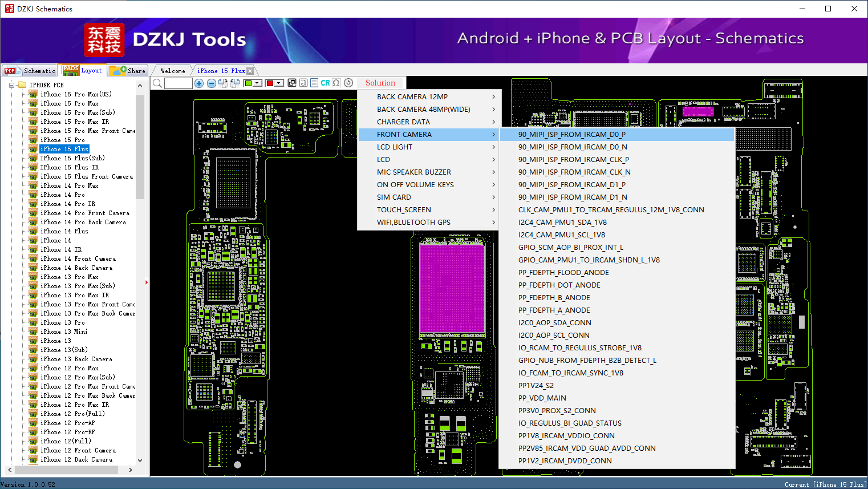Viewport: 868px width, 489px height.
Task: Choose GPIO_SCM_AOP_BI_PROX_INT_L signal entry
Action: [x=617, y=248]
